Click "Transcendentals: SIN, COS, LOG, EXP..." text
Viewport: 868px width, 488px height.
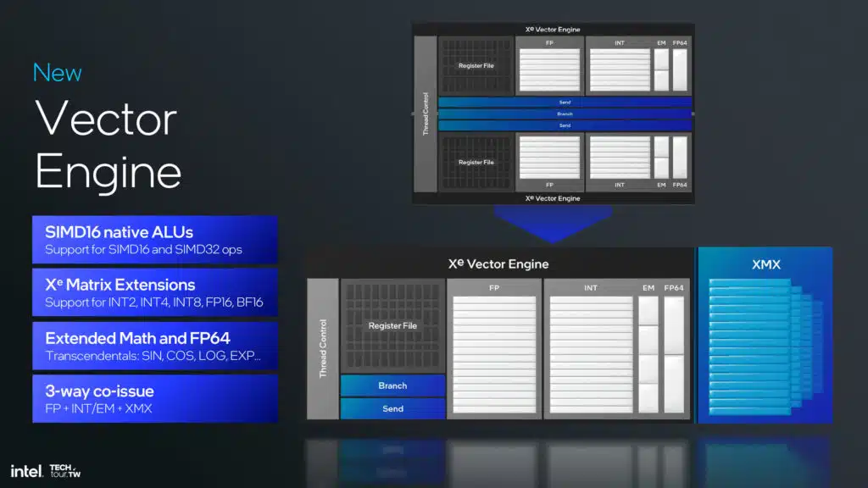(x=153, y=356)
